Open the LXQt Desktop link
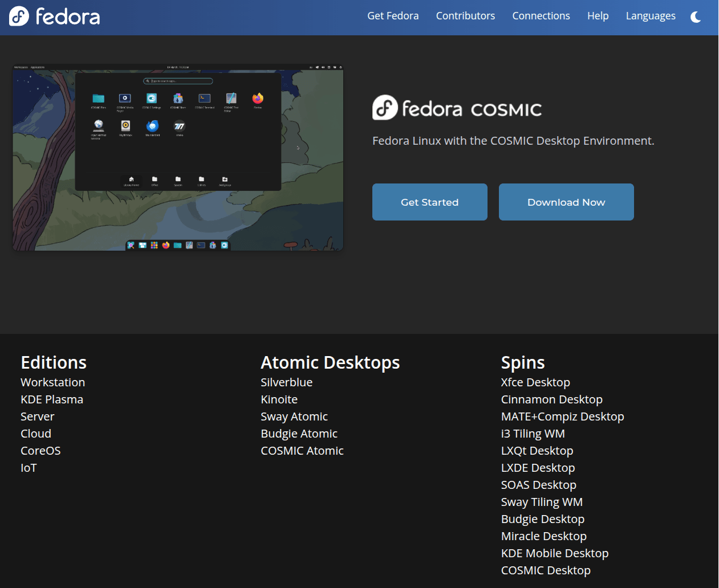This screenshot has width=719, height=588. click(x=537, y=451)
